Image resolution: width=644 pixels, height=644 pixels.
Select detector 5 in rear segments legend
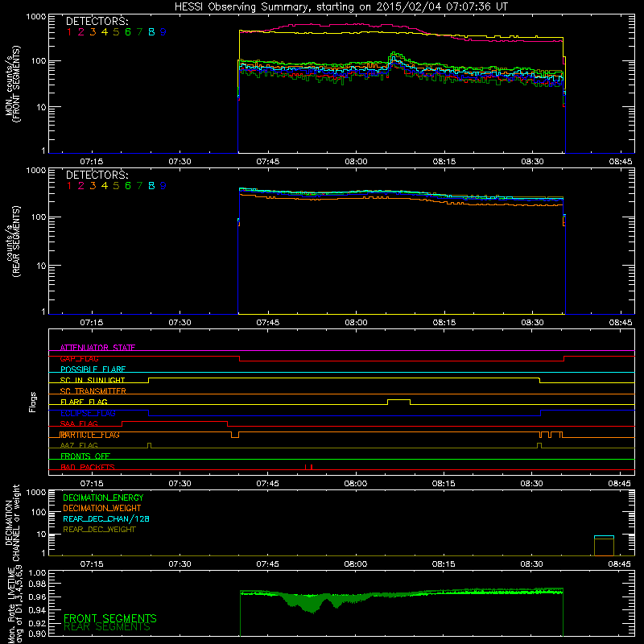coord(116,186)
